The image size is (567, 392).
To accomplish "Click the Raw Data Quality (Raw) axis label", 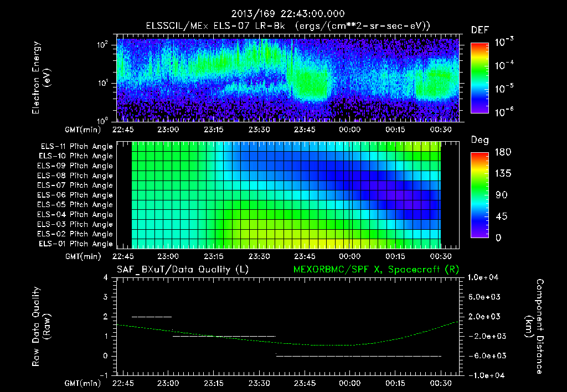I will 41,327.
